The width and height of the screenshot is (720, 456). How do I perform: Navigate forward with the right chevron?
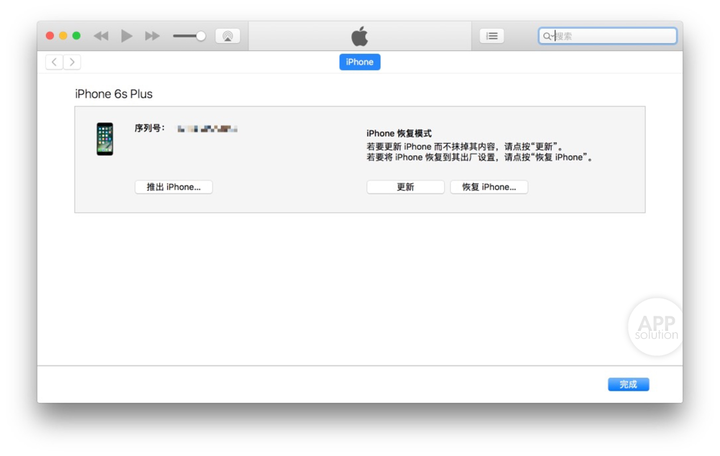point(72,62)
